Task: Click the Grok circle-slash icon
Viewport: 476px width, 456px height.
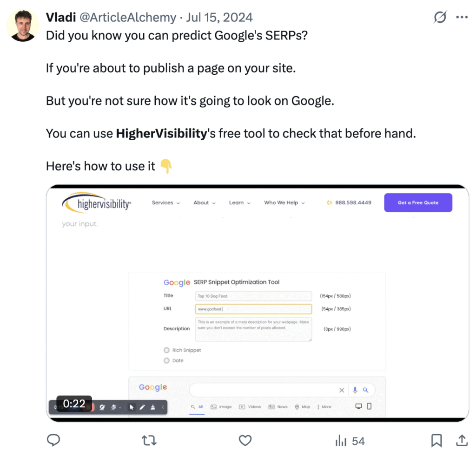Action: (x=440, y=18)
